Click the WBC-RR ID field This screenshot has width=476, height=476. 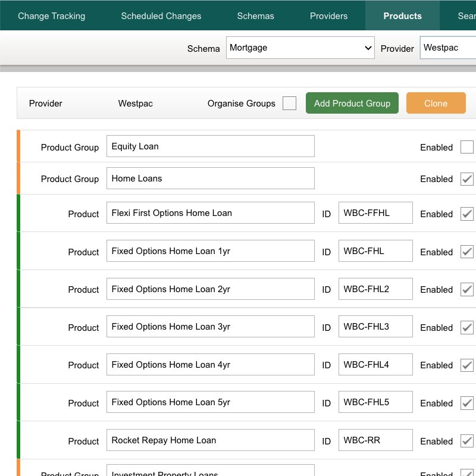tap(375, 440)
